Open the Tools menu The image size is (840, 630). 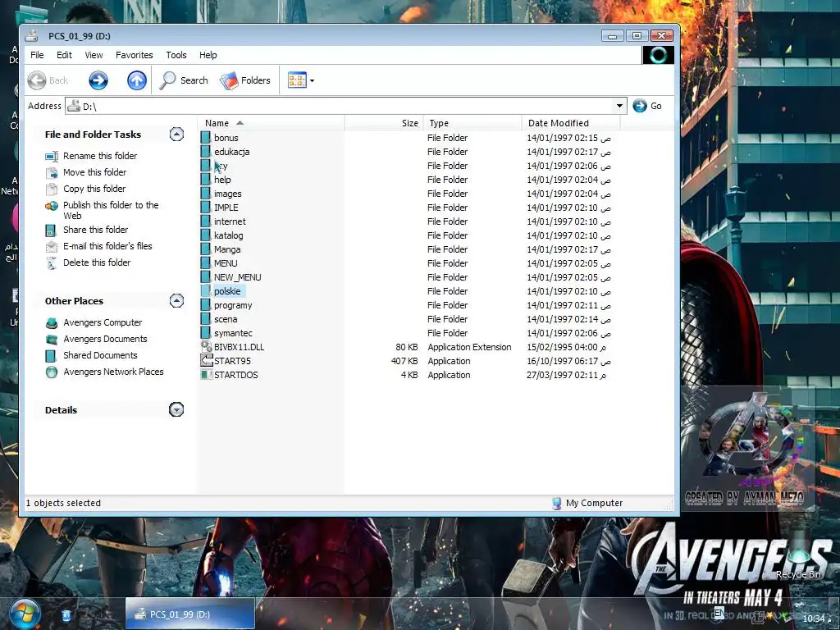tap(176, 55)
